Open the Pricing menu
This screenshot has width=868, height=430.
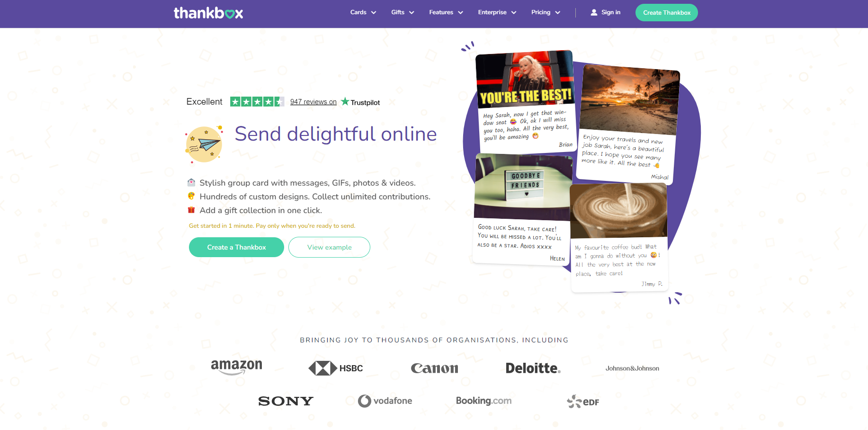pos(546,12)
